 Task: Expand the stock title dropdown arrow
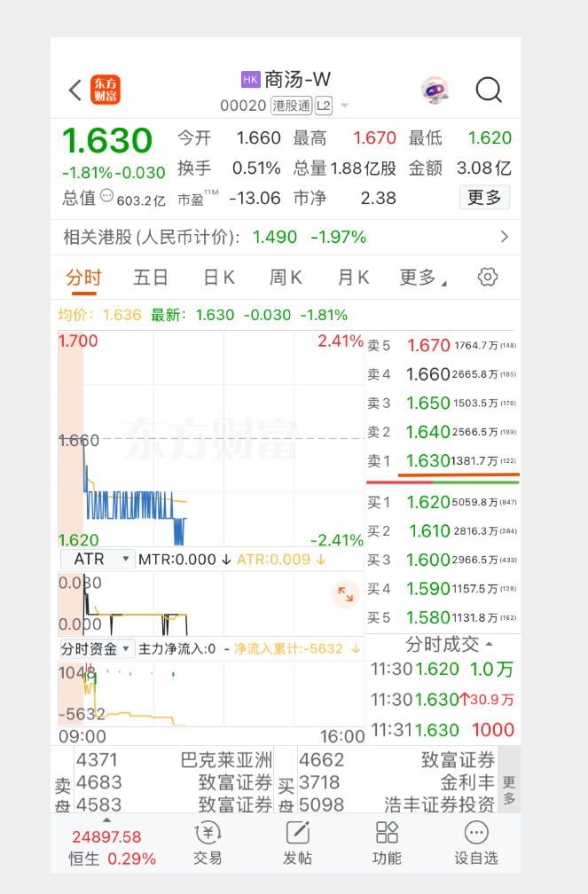344,106
